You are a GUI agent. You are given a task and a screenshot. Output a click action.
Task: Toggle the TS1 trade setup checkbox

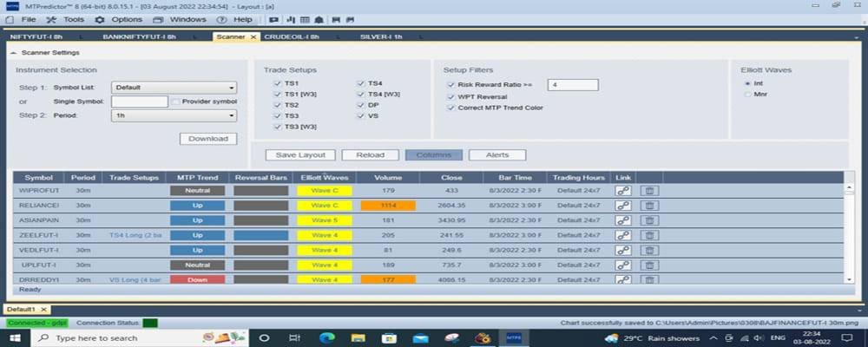click(x=278, y=83)
